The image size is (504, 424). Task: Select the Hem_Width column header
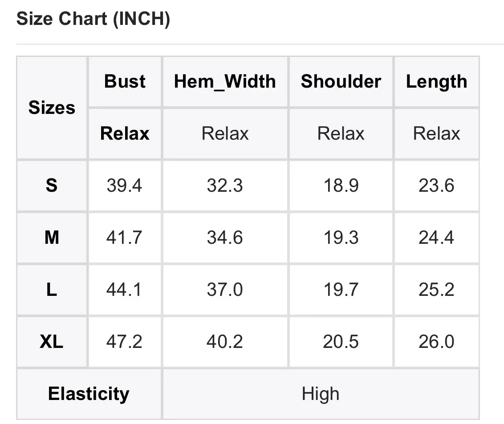point(225,82)
